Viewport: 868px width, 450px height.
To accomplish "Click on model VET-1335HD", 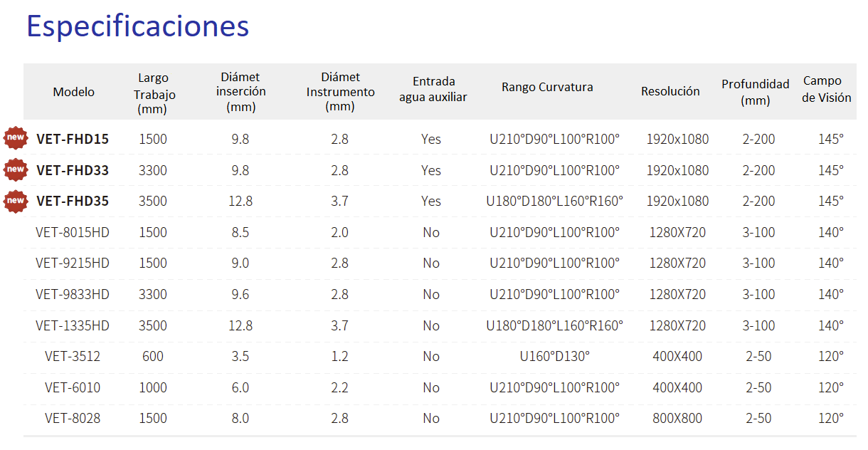I will point(73,325).
